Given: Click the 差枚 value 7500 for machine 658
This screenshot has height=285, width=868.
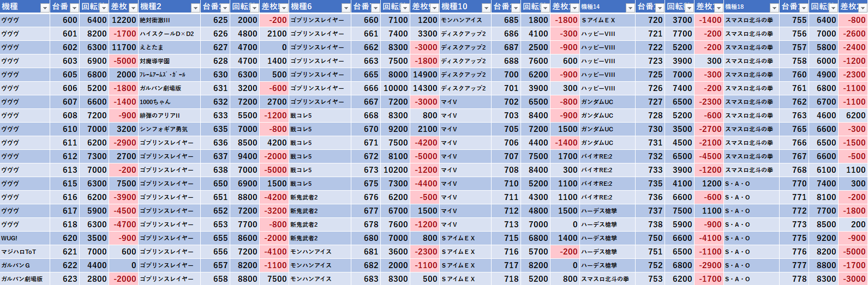Looking at the screenshot, I should pos(274,279).
